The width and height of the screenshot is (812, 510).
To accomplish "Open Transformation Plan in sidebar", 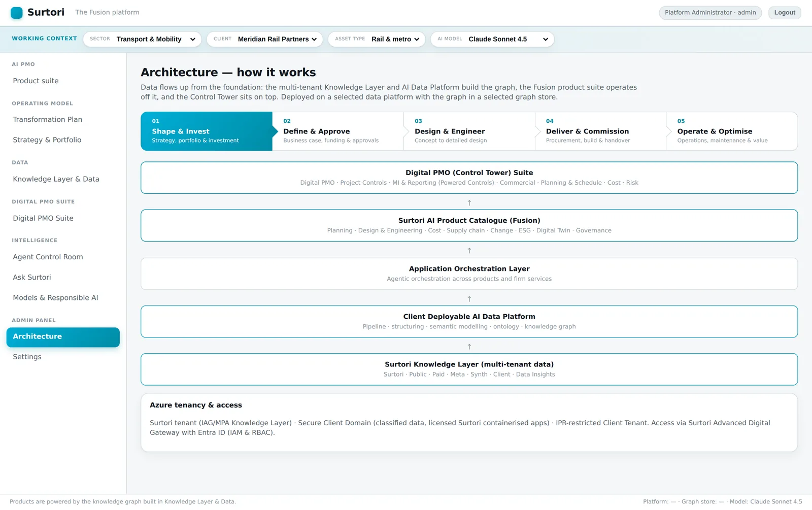I will click(x=63, y=119).
